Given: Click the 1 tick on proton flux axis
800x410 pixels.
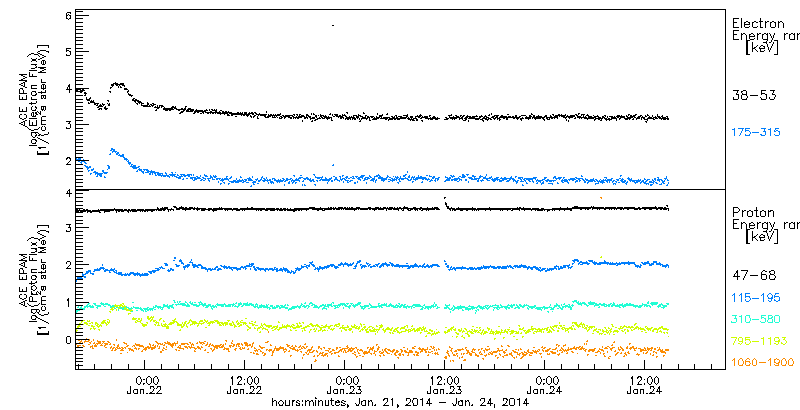Looking at the screenshot, I should click(66, 302).
